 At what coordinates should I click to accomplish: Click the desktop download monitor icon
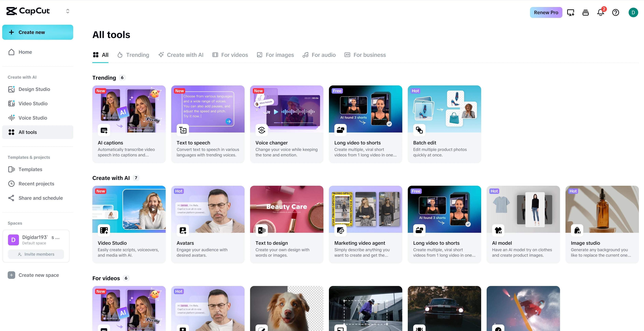570,12
